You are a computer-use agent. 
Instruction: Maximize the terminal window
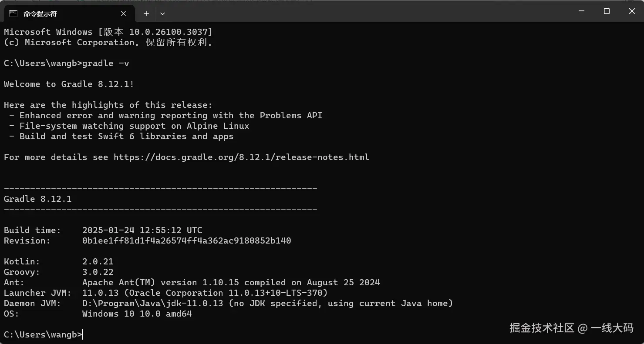pos(607,11)
